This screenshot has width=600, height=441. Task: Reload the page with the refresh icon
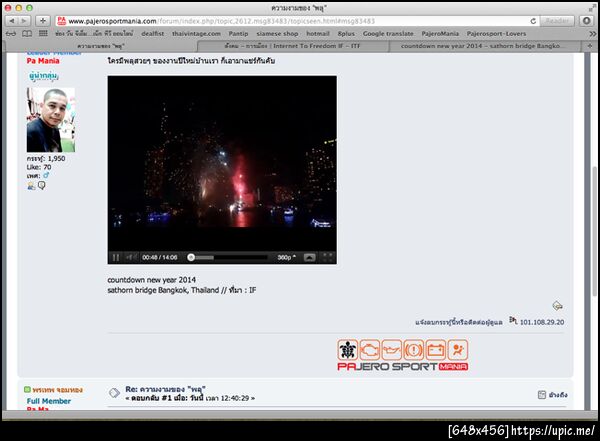(533, 21)
